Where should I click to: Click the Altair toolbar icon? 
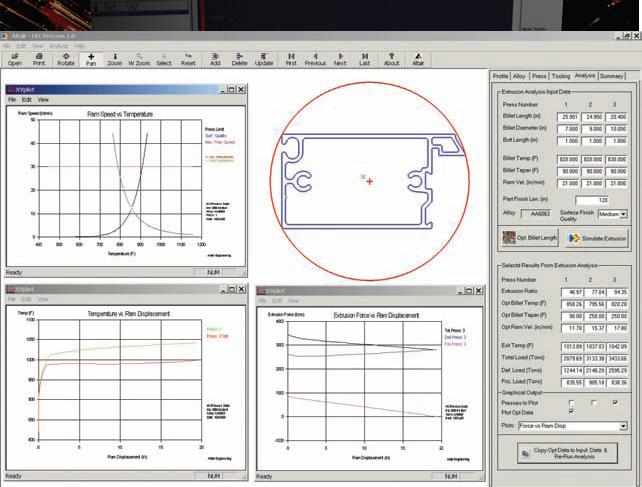418,60
